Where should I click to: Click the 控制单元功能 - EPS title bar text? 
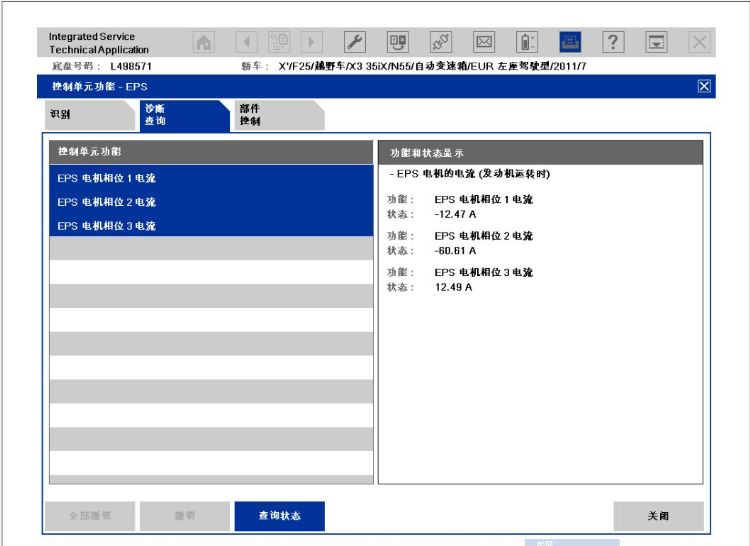click(99, 87)
